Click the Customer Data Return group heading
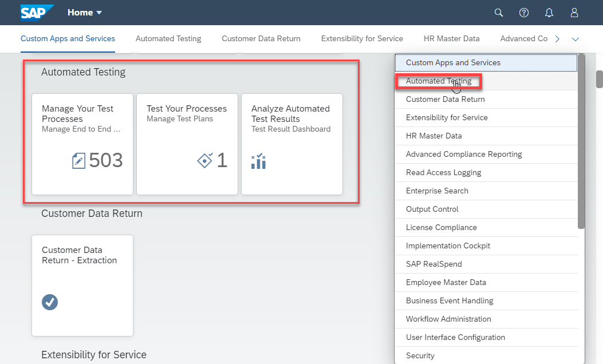Screen dimensions: 603x364 92,213
